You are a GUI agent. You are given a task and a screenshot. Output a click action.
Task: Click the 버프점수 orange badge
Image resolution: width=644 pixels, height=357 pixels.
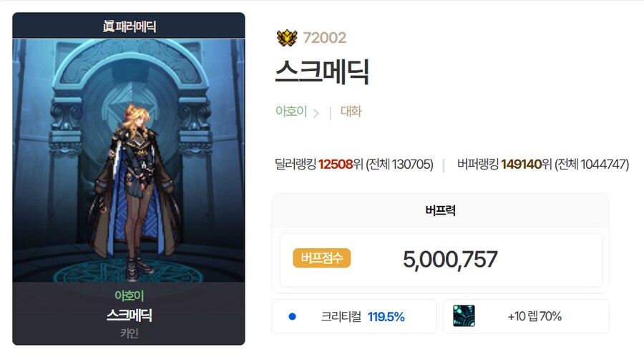[321, 258]
